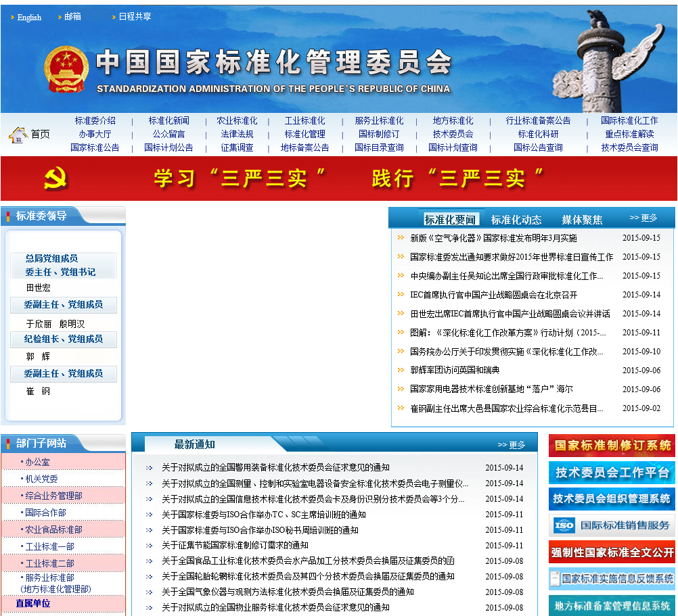678x616 pixels.
Task: Open 国家标准实施信息反馈系统 banner
Action: coord(612,578)
